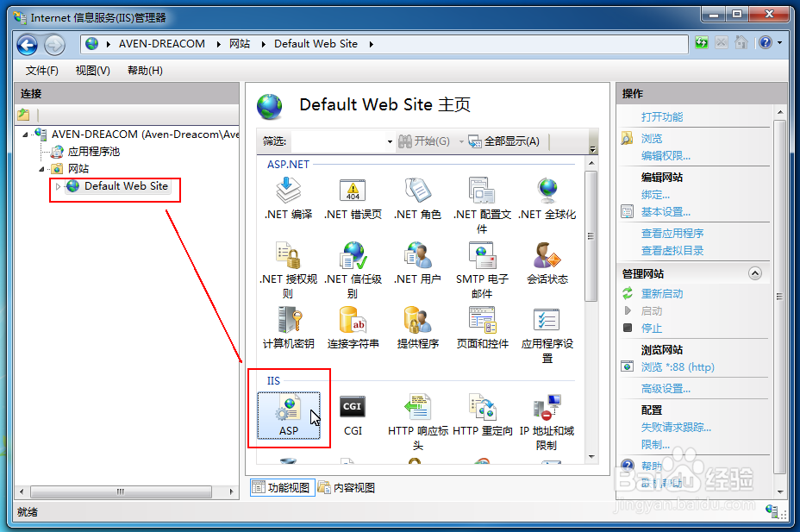Open the 视图(V) menu
Image resolution: width=800 pixels, height=532 pixels.
[x=92, y=71]
